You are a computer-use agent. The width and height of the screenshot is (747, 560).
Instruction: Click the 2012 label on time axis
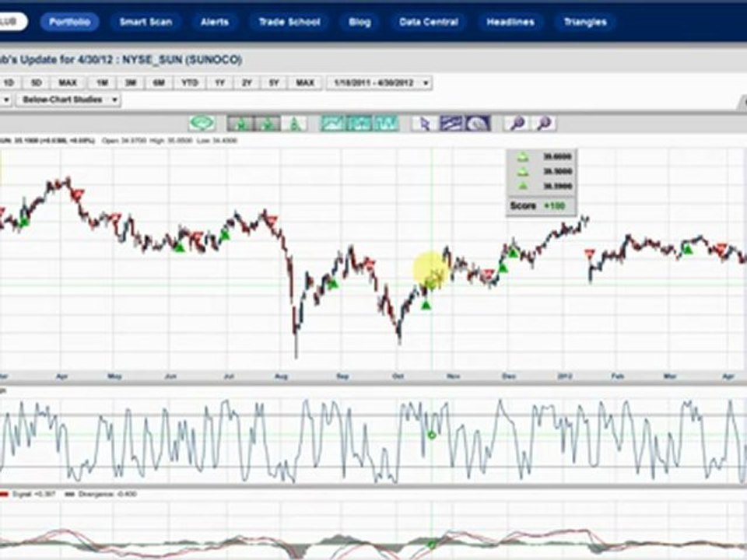pyautogui.click(x=564, y=376)
